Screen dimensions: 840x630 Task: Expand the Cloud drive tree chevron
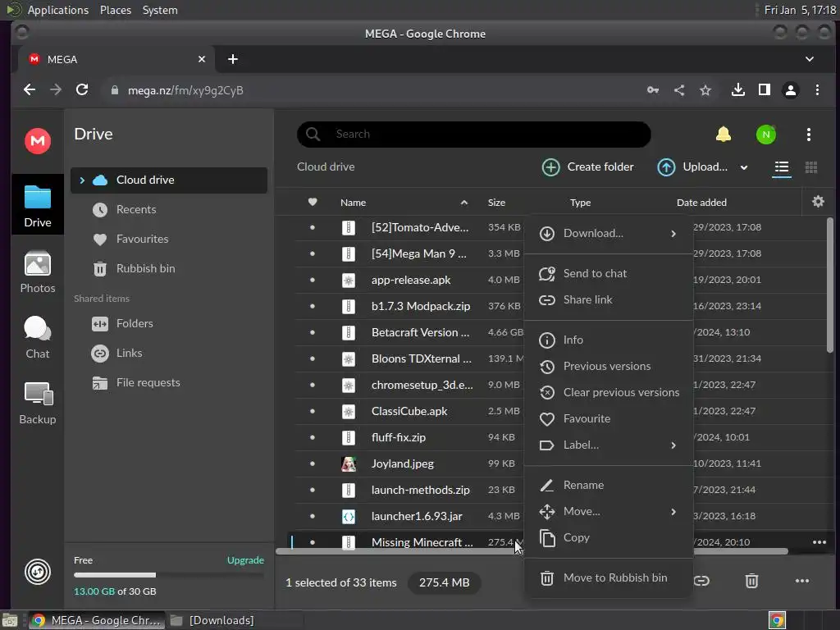point(82,180)
